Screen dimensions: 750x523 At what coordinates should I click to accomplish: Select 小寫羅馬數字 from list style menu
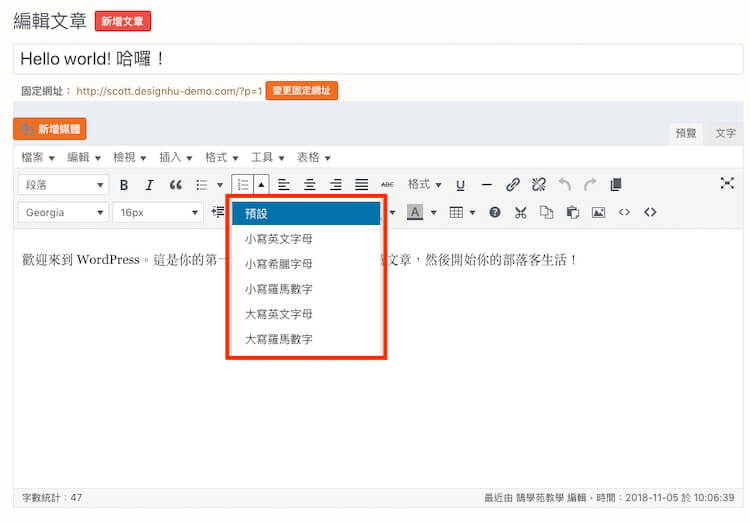pyautogui.click(x=279, y=289)
